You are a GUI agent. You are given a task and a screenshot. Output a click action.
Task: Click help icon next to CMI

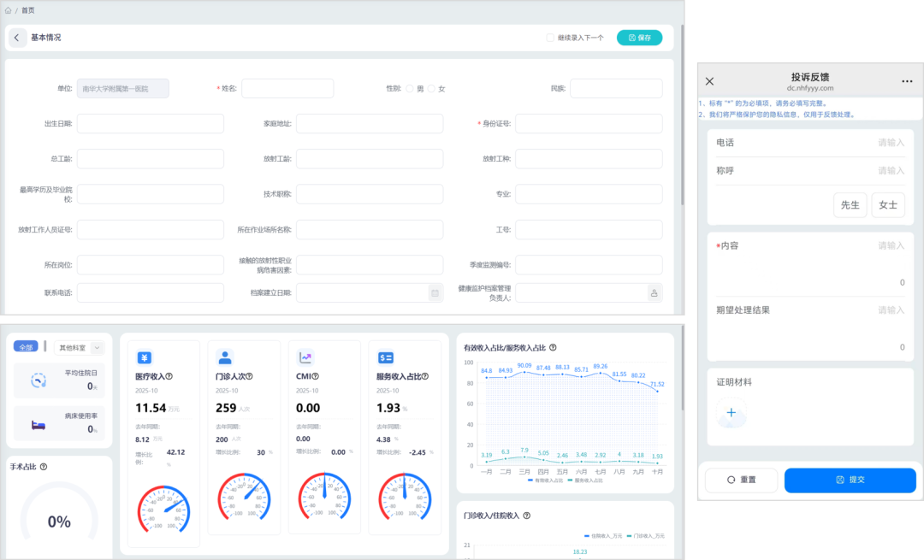coord(315,376)
